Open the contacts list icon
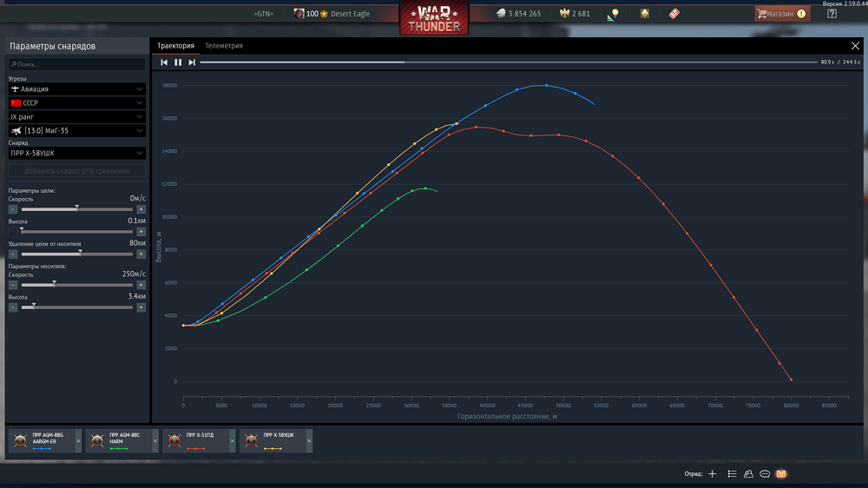 (x=732, y=473)
